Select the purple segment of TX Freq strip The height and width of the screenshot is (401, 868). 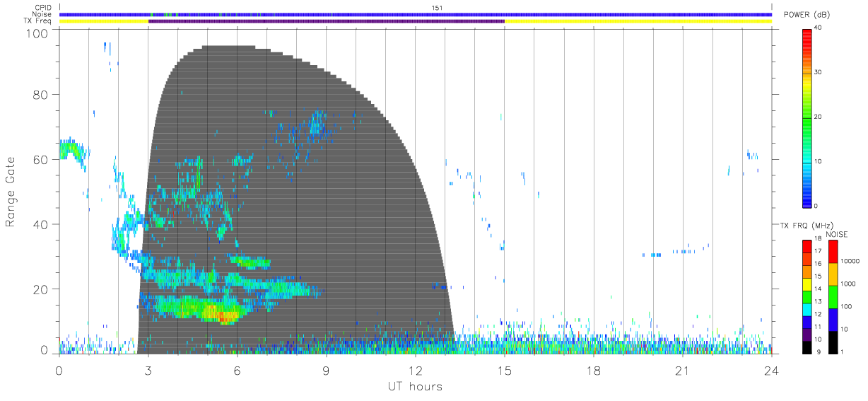(327, 21)
